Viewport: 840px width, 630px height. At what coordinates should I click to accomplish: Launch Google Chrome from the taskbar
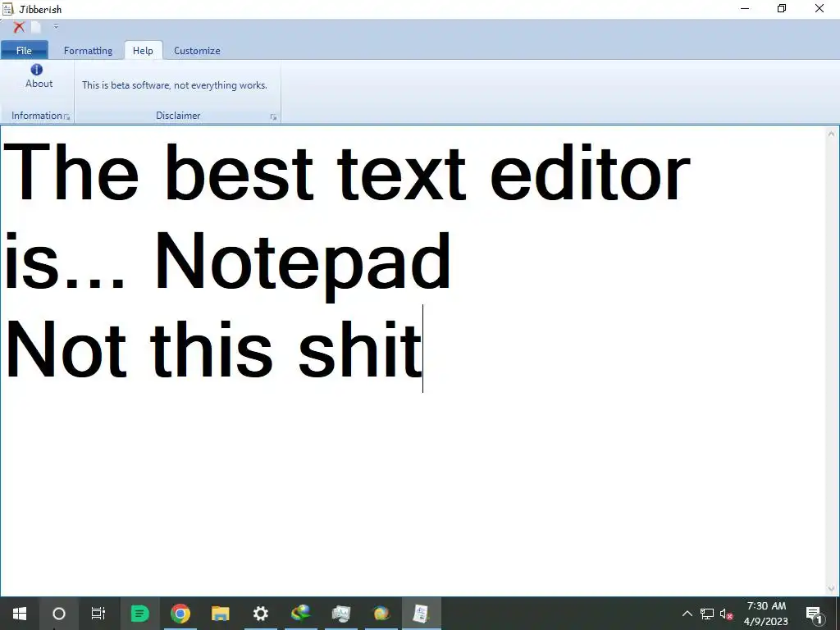pos(180,614)
